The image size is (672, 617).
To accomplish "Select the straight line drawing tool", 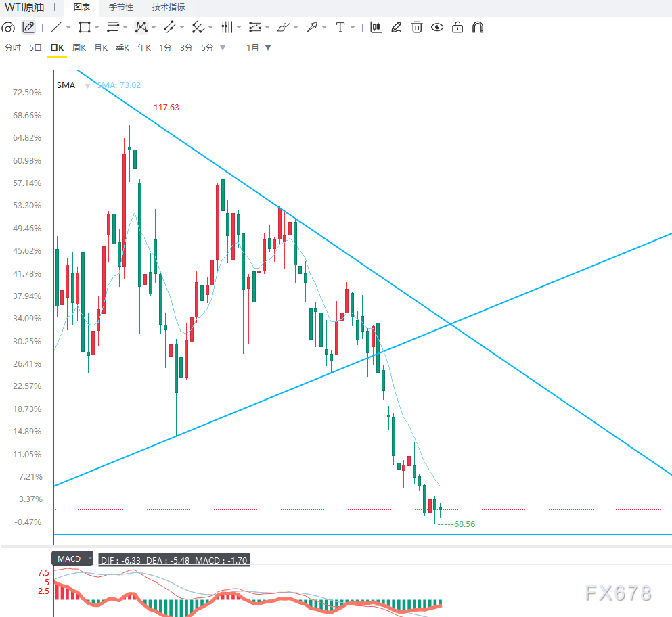I will 56,28.
